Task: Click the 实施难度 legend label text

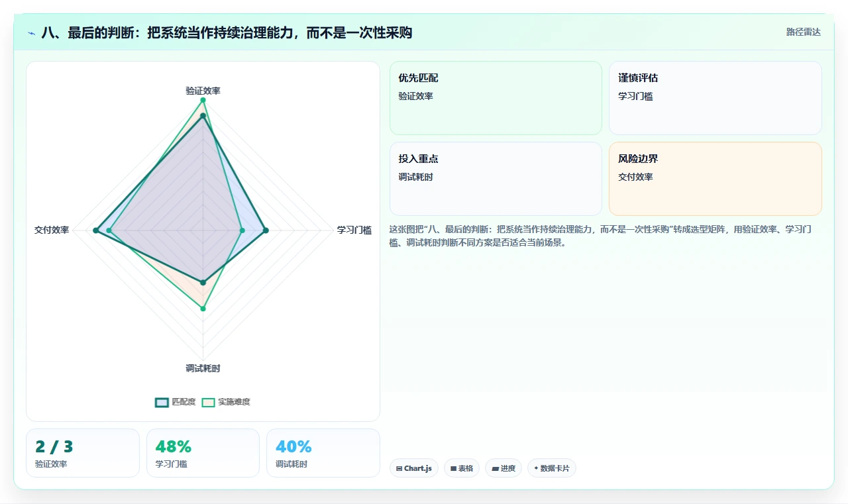Action: (x=235, y=402)
